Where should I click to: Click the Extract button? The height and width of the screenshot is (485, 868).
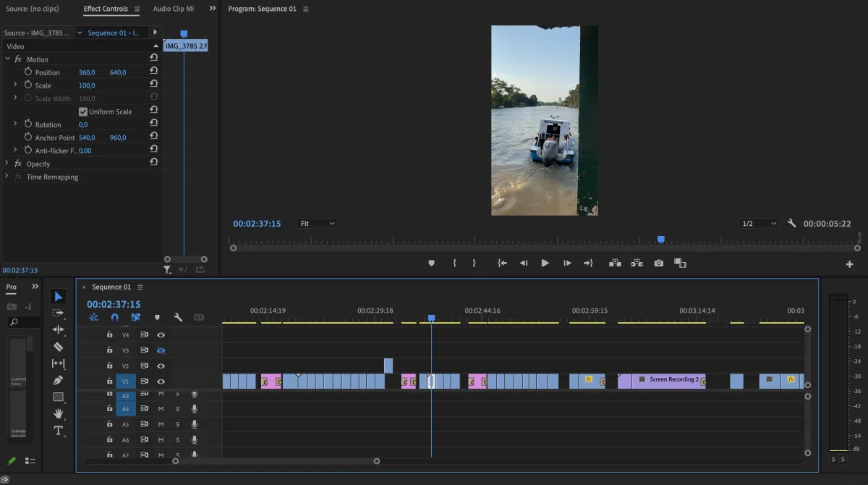637,263
